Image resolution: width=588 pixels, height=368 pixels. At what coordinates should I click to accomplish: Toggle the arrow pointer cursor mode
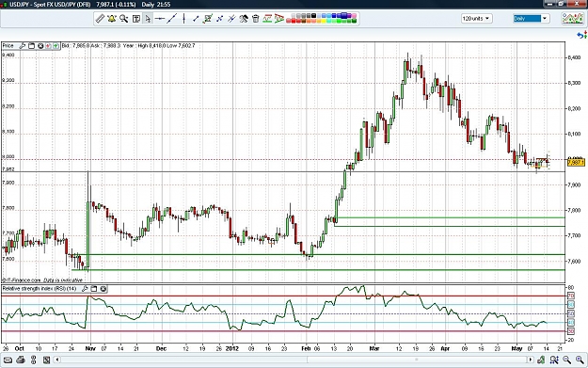pyautogui.click(x=148, y=19)
